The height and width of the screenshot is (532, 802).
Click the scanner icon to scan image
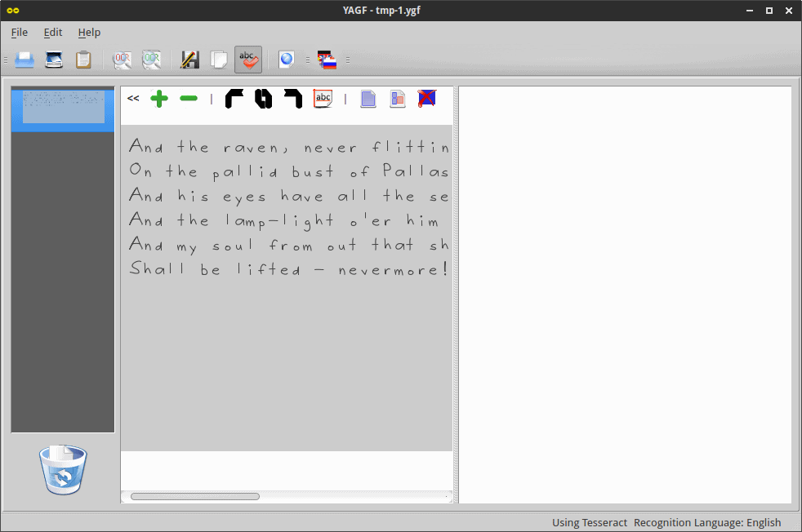coord(54,60)
